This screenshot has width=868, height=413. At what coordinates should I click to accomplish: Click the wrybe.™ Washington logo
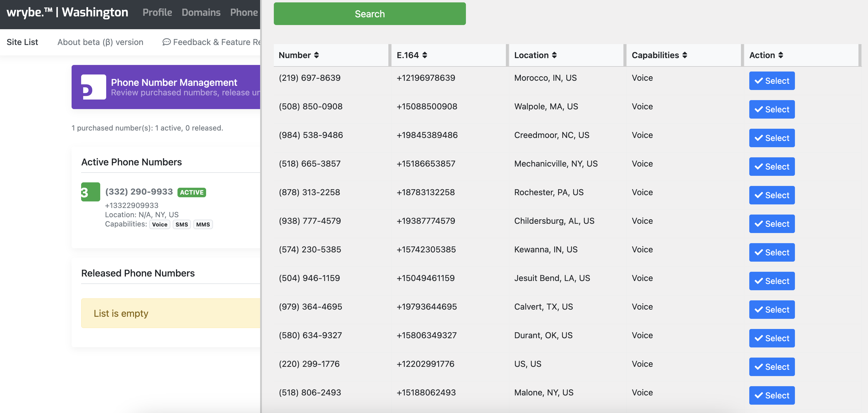67,12
